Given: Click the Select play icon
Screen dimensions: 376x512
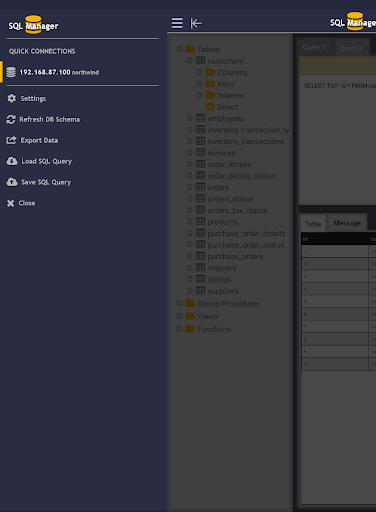Looking at the screenshot, I should (210, 107).
